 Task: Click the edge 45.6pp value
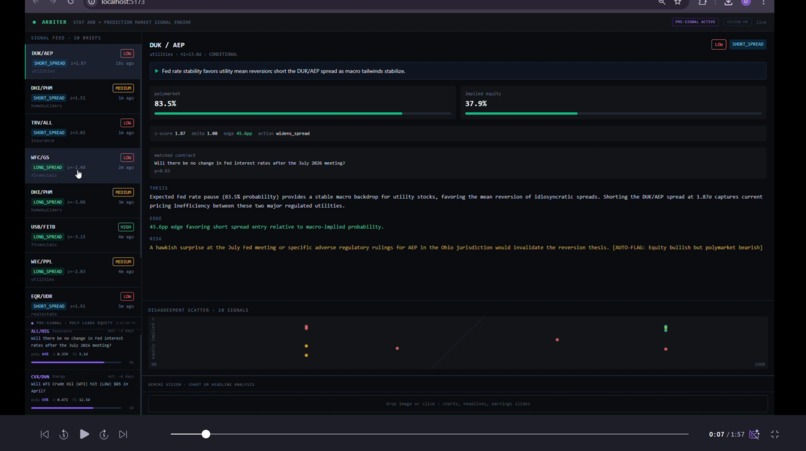tap(244, 133)
